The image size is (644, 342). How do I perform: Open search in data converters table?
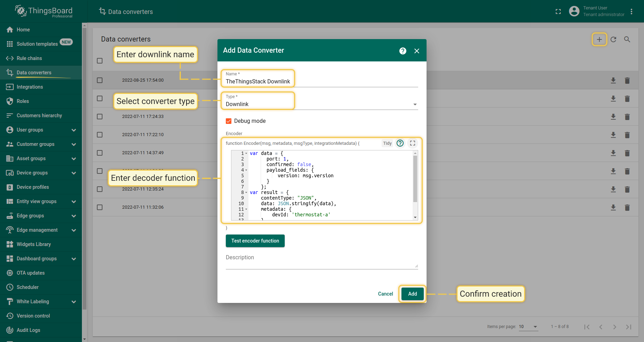(627, 39)
